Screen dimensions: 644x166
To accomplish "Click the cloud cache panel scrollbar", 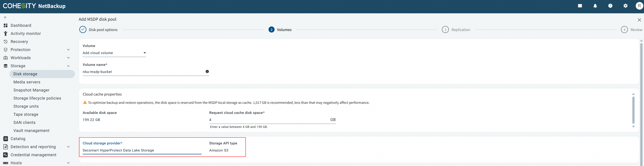I will click(633, 110).
